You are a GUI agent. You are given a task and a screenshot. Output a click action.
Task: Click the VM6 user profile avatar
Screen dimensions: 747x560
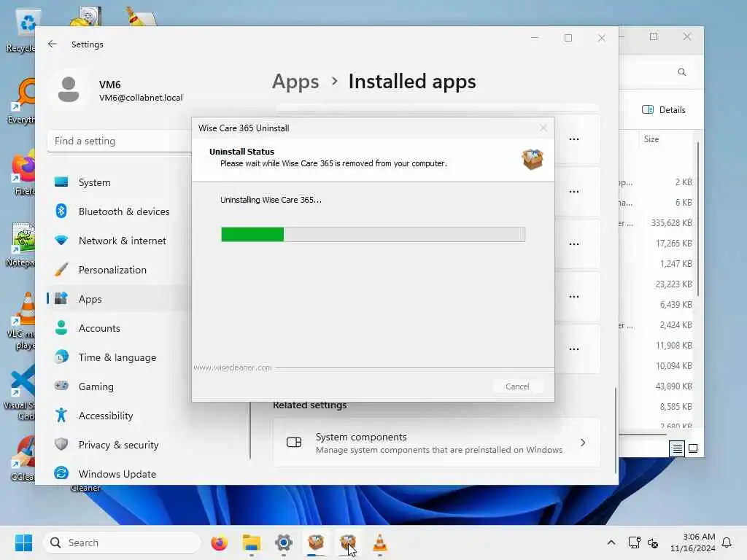(68, 90)
